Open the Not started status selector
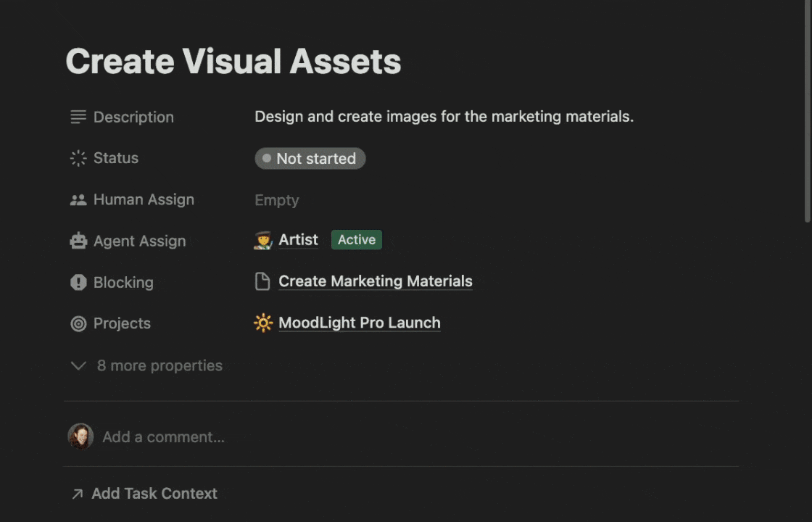 (310, 158)
